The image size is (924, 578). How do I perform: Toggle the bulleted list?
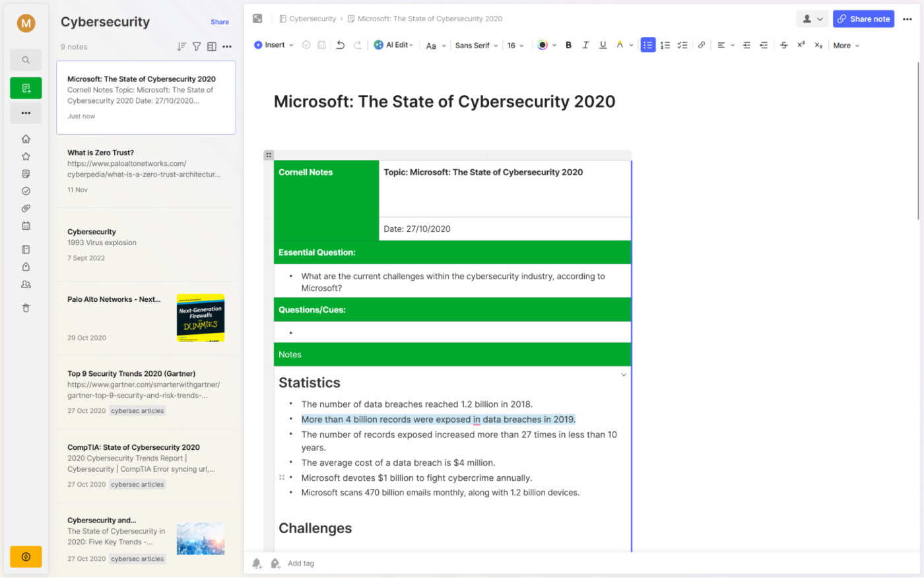coord(648,45)
